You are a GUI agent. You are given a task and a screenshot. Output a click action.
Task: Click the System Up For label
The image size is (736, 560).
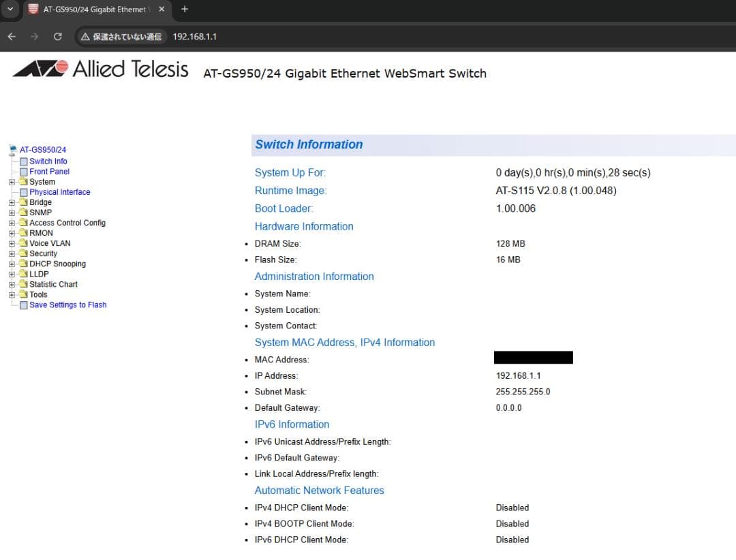tap(290, 173)
